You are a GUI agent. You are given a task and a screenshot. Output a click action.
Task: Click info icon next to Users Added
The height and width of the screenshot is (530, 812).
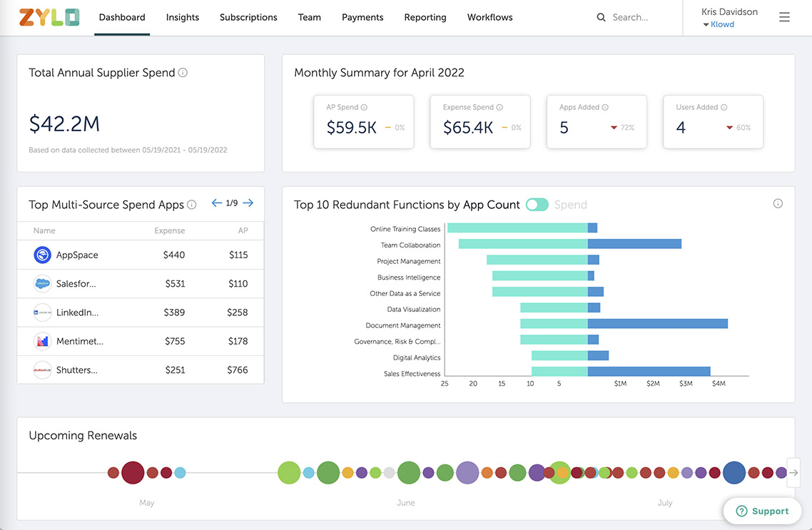pos(724,108)
